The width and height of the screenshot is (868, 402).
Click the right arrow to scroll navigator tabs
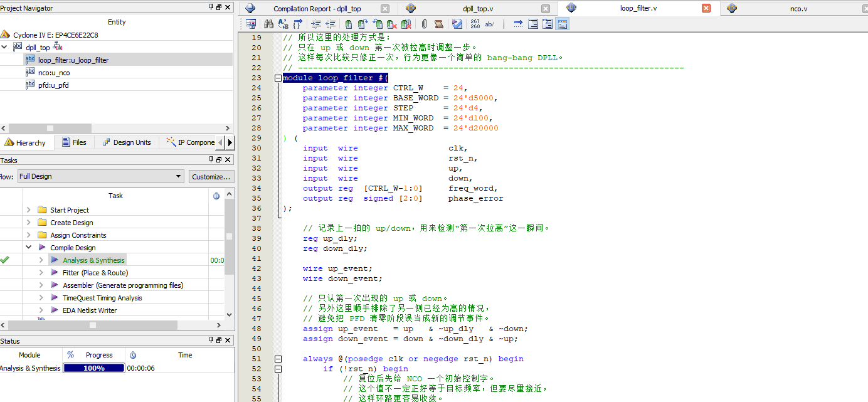[x=230, y=142]
